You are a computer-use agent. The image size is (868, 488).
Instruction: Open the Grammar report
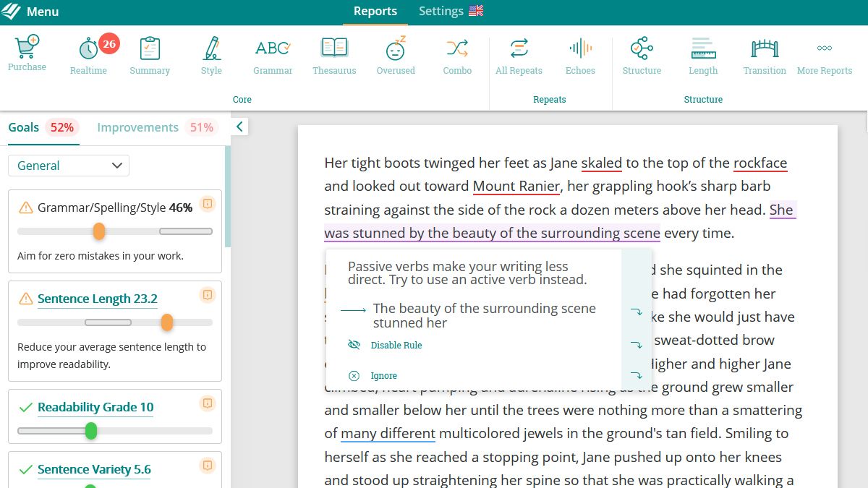click(273, 52)
